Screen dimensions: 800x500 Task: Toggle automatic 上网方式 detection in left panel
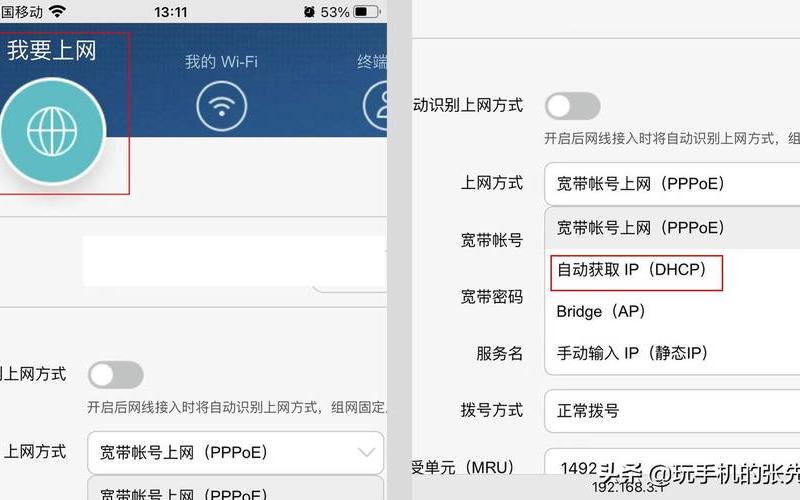[116, 375]
